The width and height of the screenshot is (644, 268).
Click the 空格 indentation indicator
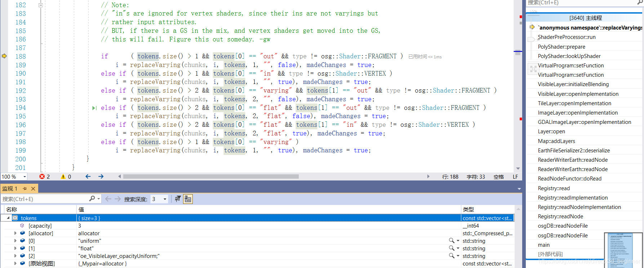(x=499, y=177)
